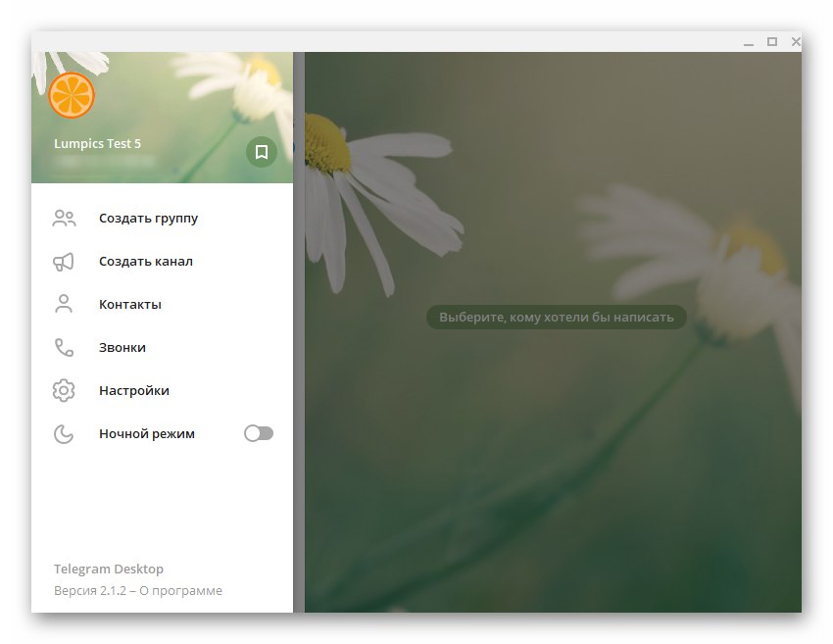Click Выберите, кому хотели бы написать label
The width and height of the screenshot is (833, 644).
point(557,318)
